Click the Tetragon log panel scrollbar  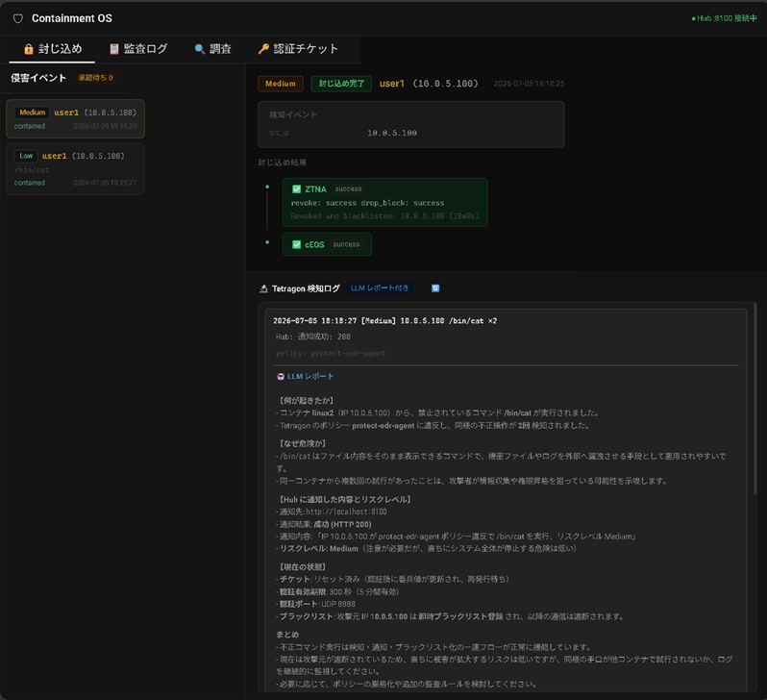click(755, 398)
